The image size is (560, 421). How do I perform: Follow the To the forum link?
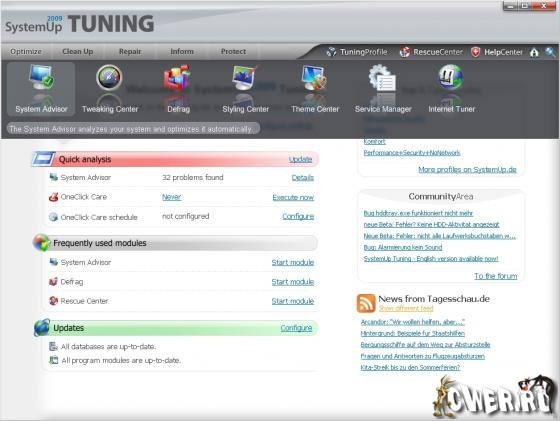(x=495, y=276)
